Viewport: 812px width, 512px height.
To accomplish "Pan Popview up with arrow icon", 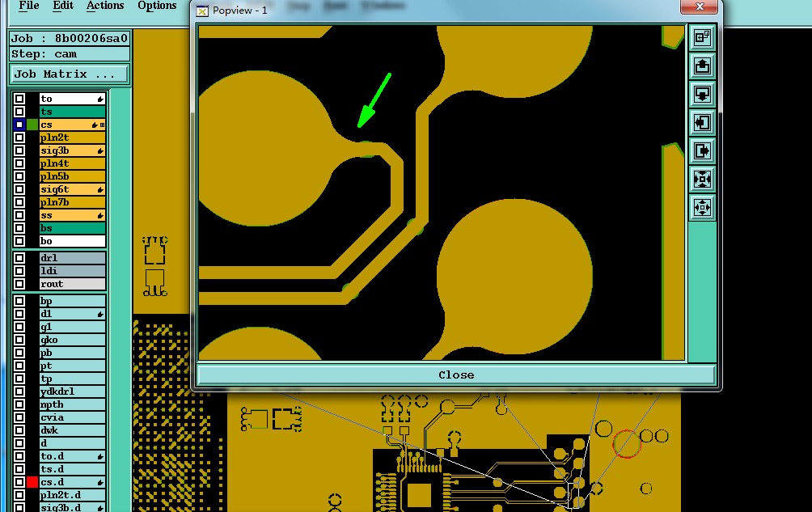I will coord(702,66).
